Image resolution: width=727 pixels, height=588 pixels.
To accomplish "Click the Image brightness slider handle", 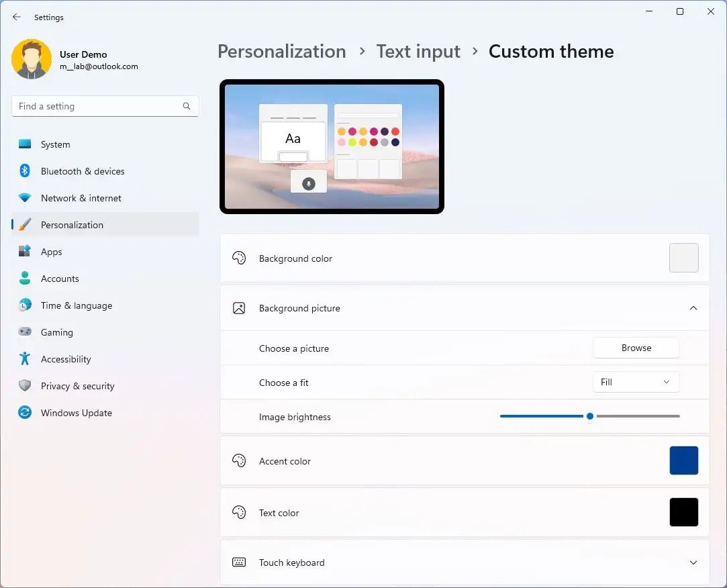I will click(x=590, y=416).
